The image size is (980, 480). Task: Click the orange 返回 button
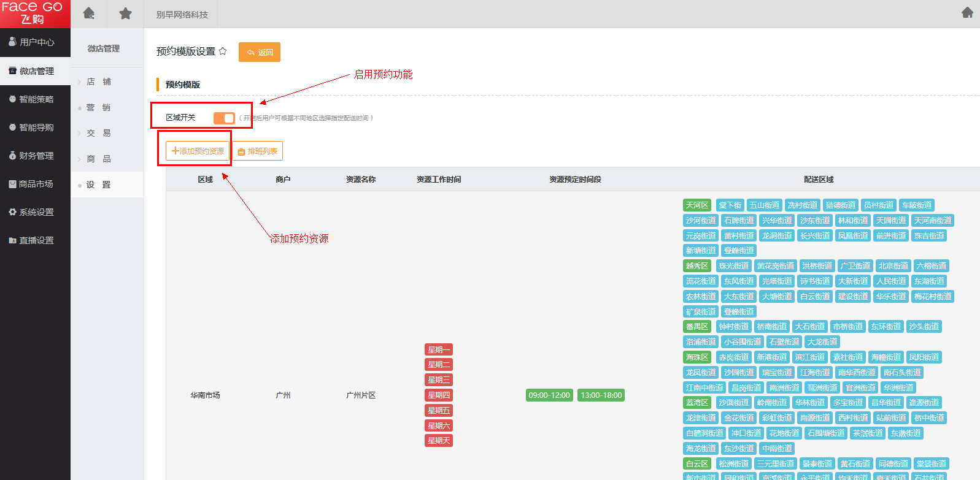[x=260, y=52]
